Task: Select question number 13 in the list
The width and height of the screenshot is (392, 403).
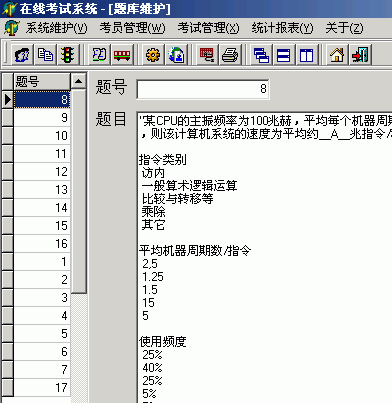Action: click(x=42, y=189)
